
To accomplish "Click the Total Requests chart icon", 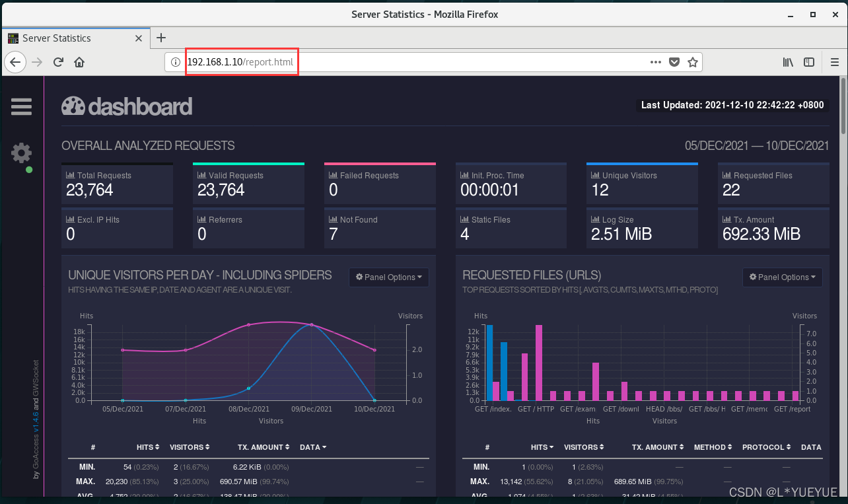I will [x=71, y=176].
